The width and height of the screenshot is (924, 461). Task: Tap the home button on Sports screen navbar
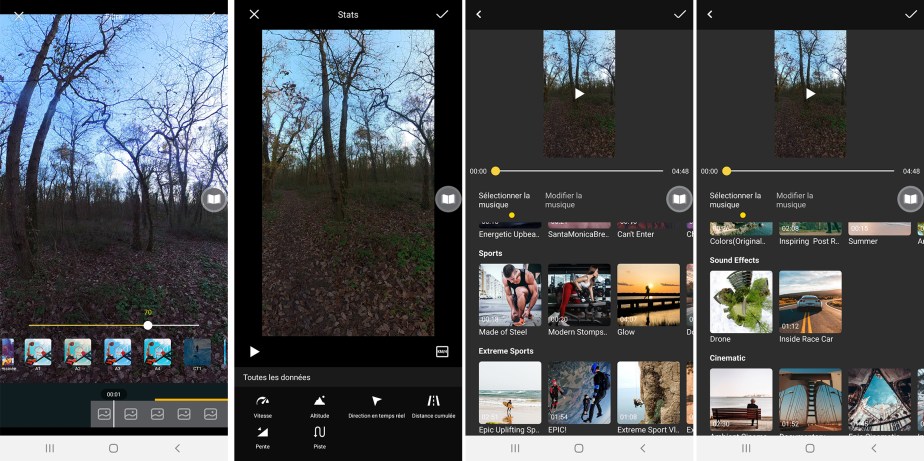579,448
